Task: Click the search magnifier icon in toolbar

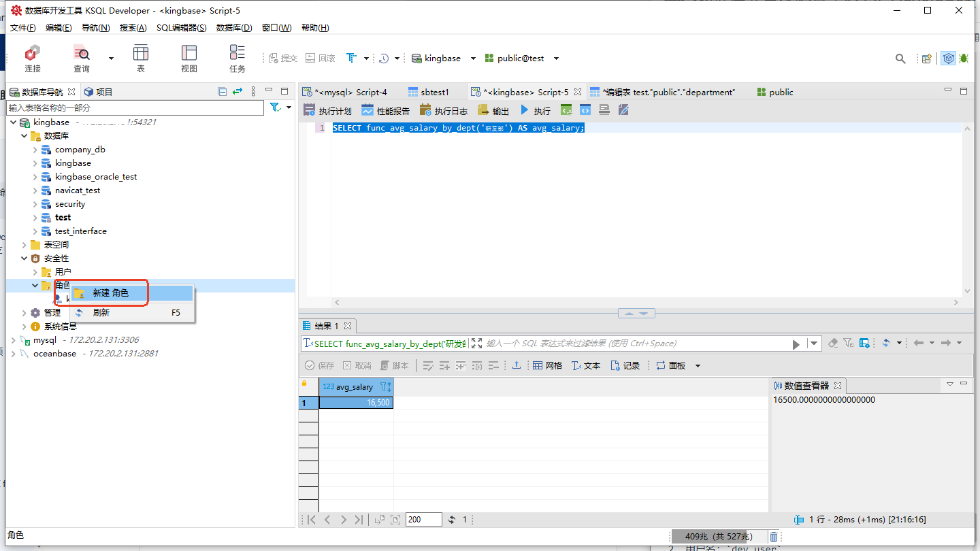Action: pyautogui.click(x=900, y=59)
